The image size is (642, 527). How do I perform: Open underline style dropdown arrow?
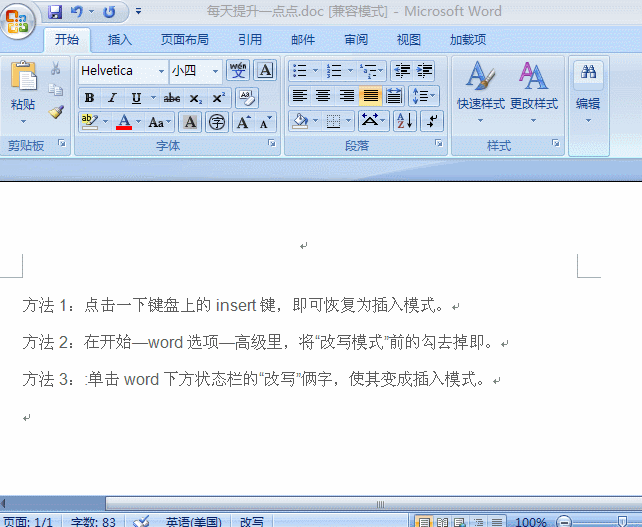pos(154,98)
